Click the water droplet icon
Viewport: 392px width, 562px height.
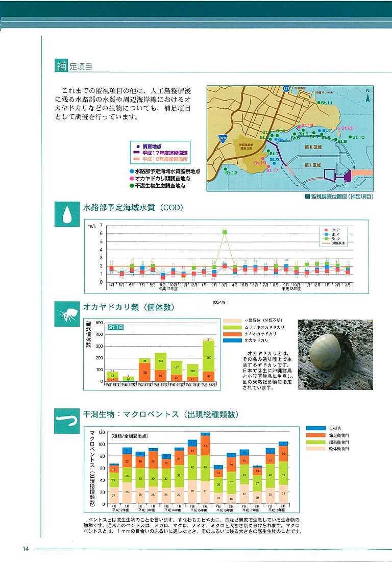[67, 214]
